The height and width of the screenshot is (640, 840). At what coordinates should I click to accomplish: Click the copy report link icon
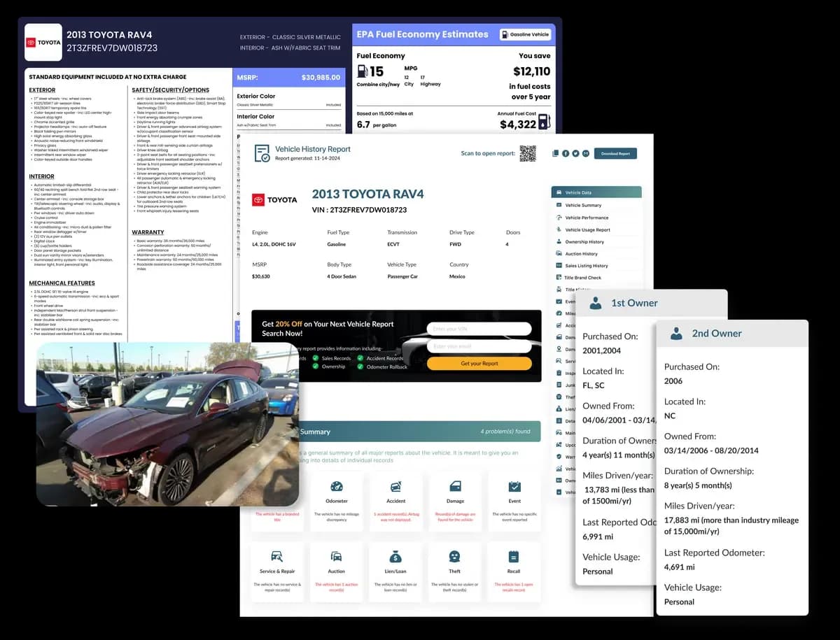pyautogui.click(x=555, y=153)
